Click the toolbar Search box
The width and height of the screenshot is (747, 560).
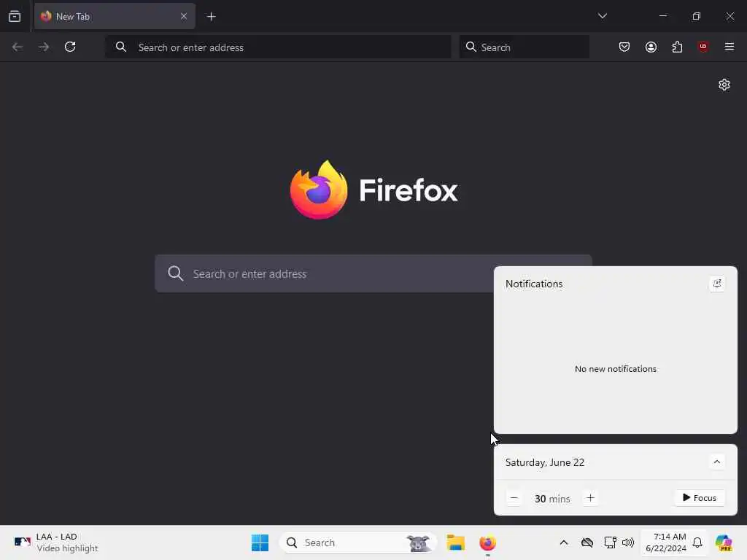524,47
